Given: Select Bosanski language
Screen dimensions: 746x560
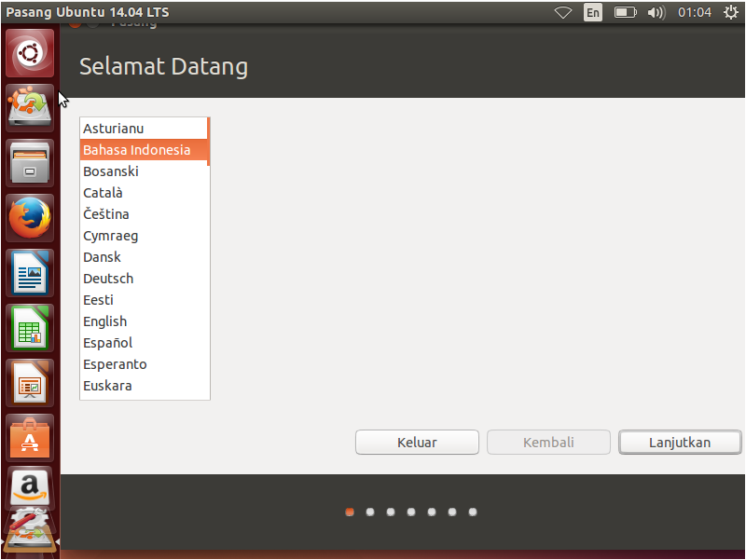Looking at the screenshot, I should tap(144, 171).
